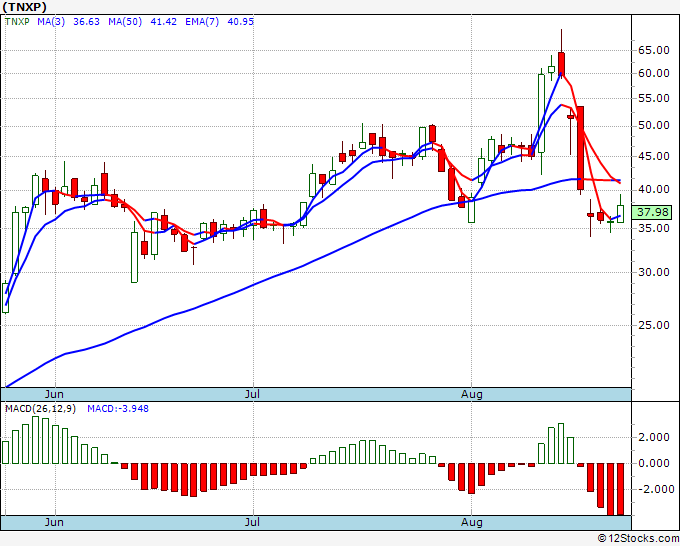Click Aug on the MACD date axis

pos(472,522)
